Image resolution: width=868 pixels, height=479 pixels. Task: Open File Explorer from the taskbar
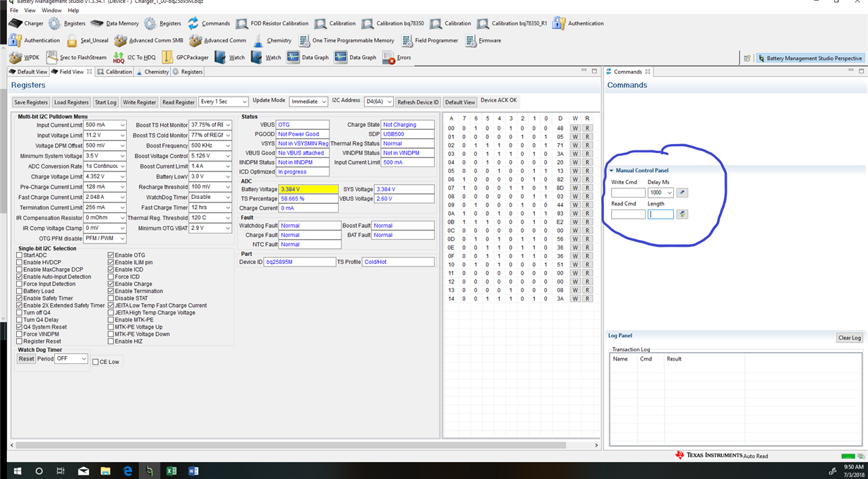[105, 471]
